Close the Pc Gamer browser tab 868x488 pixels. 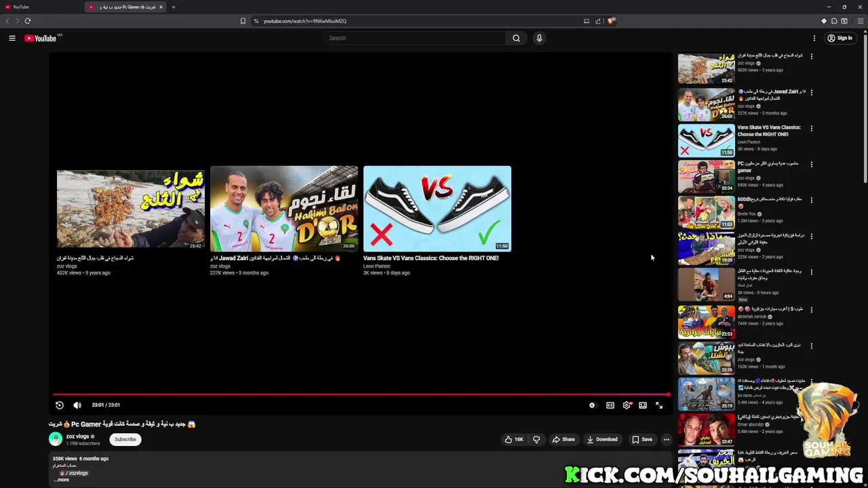tap(161, 7)
